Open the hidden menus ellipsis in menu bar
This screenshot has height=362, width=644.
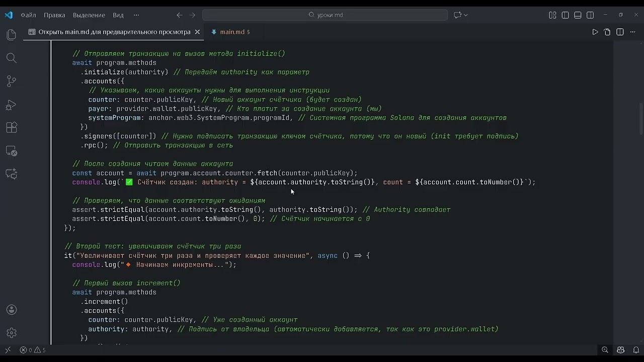pyautogui.click(x=136, y=15)
